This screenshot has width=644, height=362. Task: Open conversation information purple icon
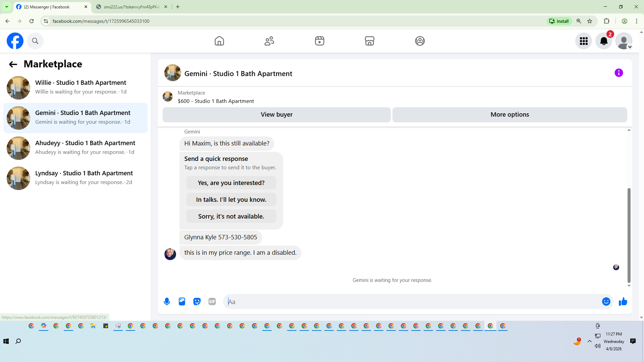619,73
